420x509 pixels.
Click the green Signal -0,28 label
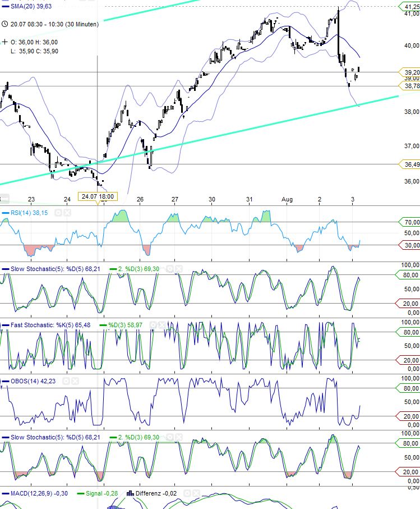point(101,493)
